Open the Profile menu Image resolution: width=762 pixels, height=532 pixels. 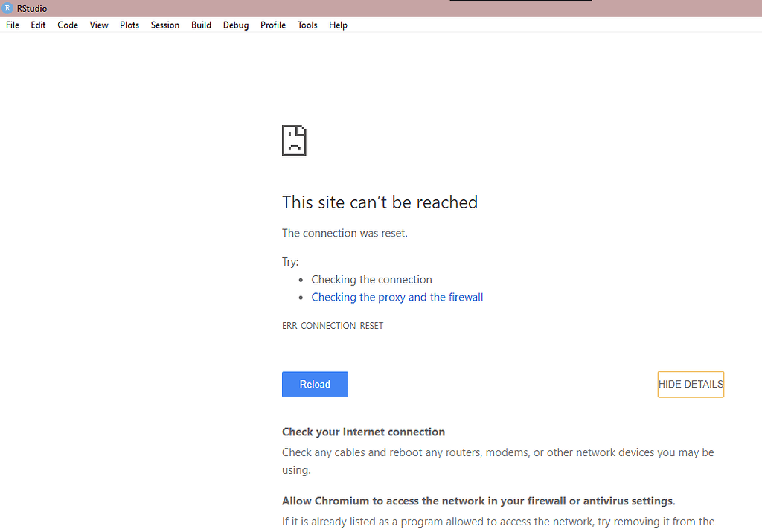(273, 25)
